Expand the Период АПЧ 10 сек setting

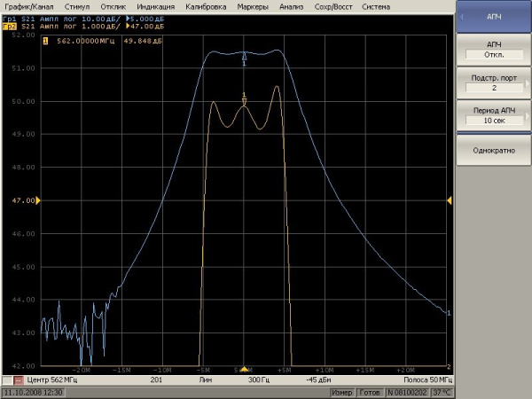(x=494, y=115)
